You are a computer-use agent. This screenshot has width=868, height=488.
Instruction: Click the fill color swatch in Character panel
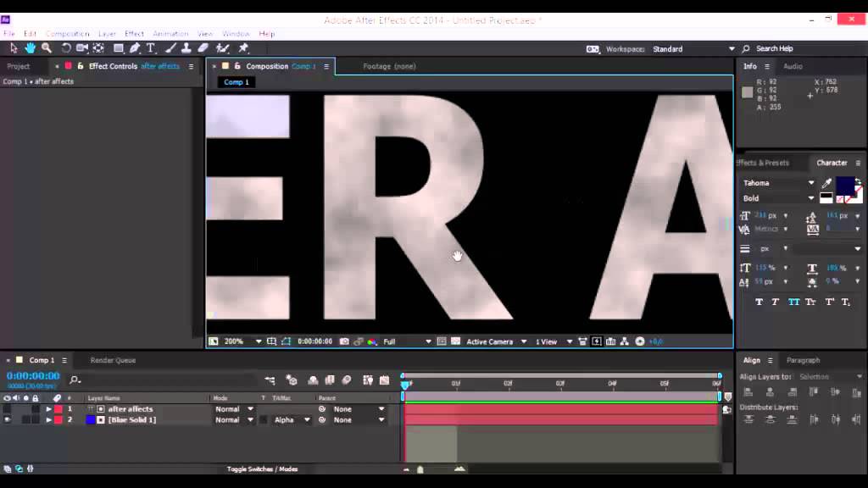[x=844, y=186]
